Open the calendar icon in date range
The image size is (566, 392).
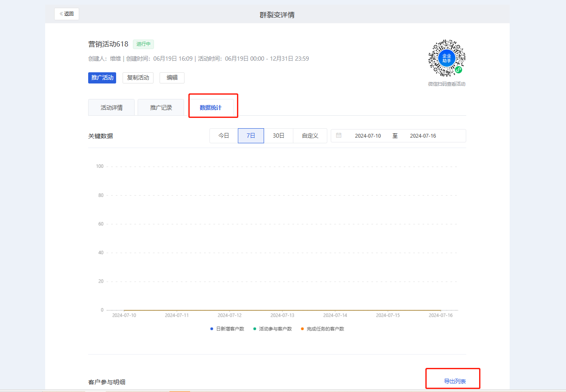339,136
